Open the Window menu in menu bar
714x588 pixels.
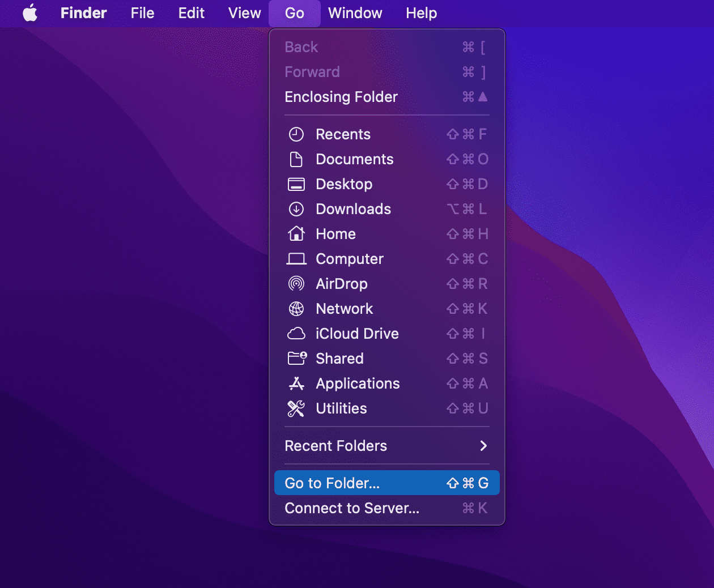point(355,13)
